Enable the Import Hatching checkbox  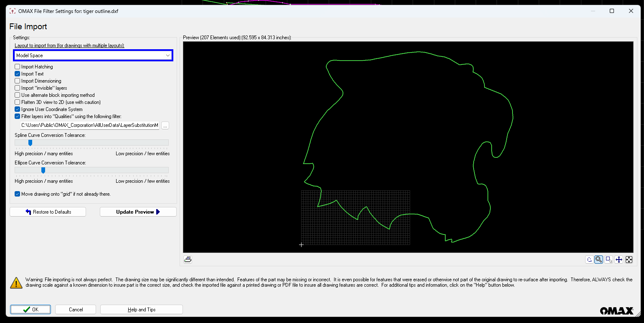coord(18,67)
